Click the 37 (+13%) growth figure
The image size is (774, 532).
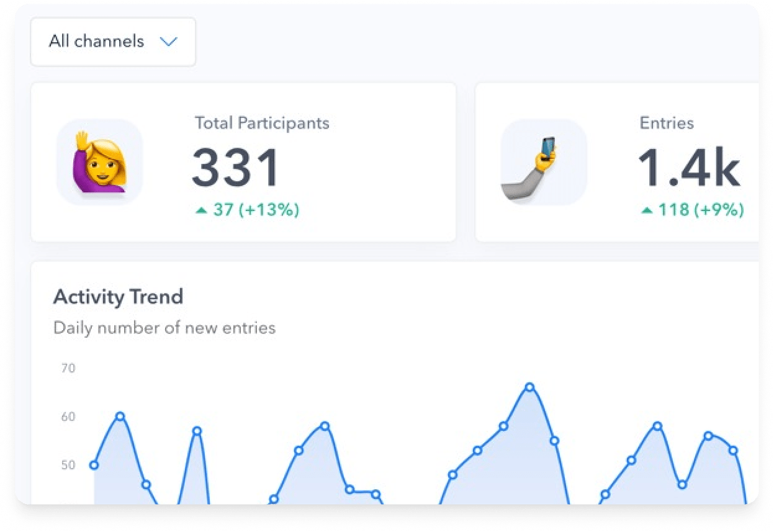[x=256, y=210]
